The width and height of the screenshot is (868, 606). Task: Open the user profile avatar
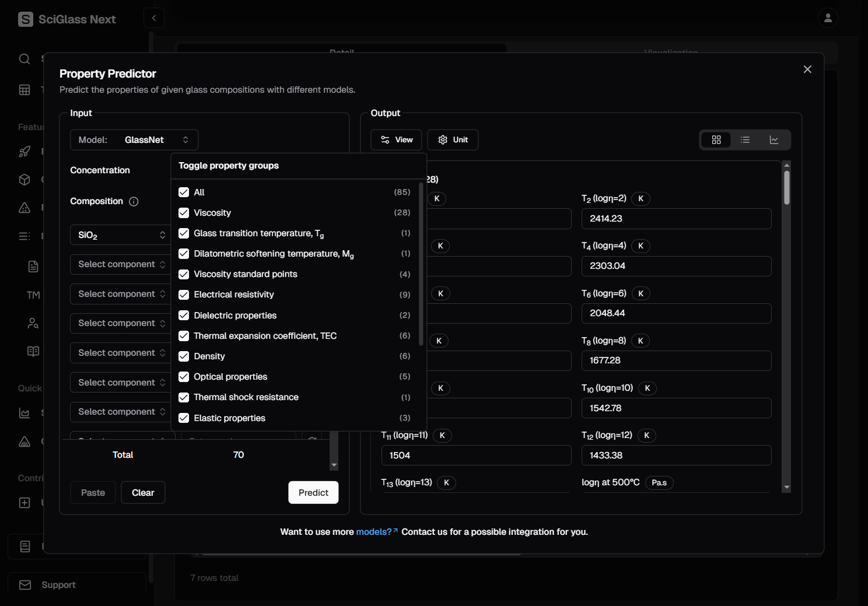click(x=827, y=18)
